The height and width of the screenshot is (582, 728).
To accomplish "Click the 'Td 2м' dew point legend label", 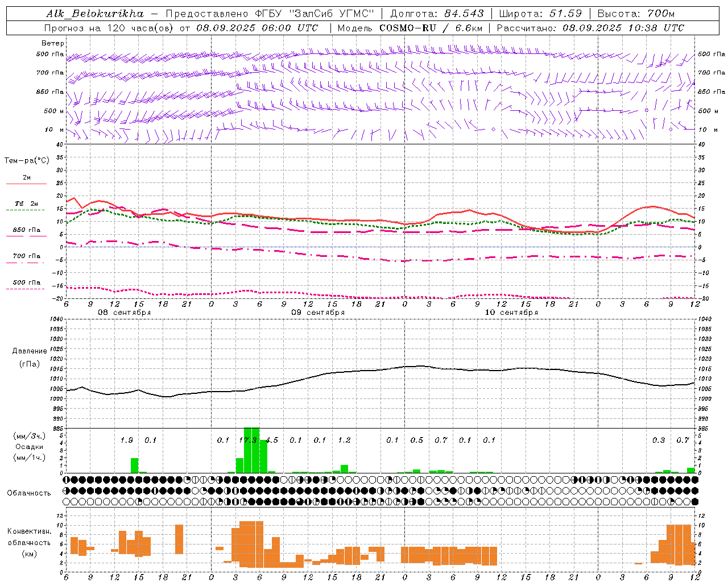I will point(27,203).
